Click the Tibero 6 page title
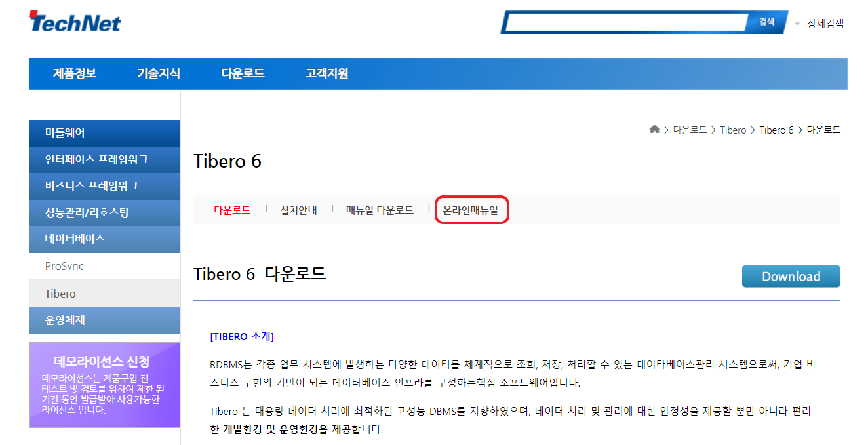 [x=227, y=161]
